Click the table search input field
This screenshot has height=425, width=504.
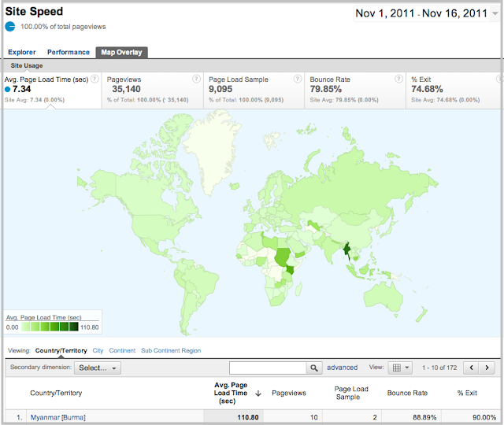click(x=267, y=368)
